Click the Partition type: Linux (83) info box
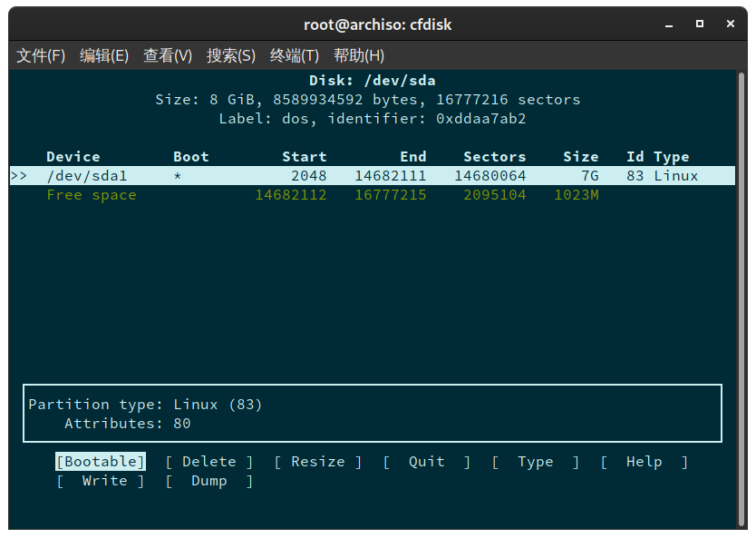 click(x=145, y=404)
